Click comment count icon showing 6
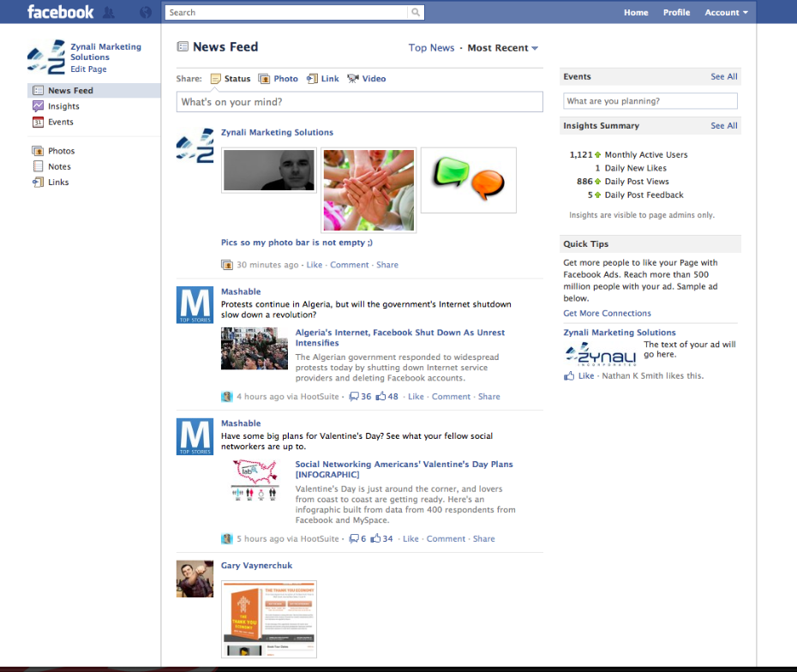The width and height of the screenshot is (797, 672). 354,539
